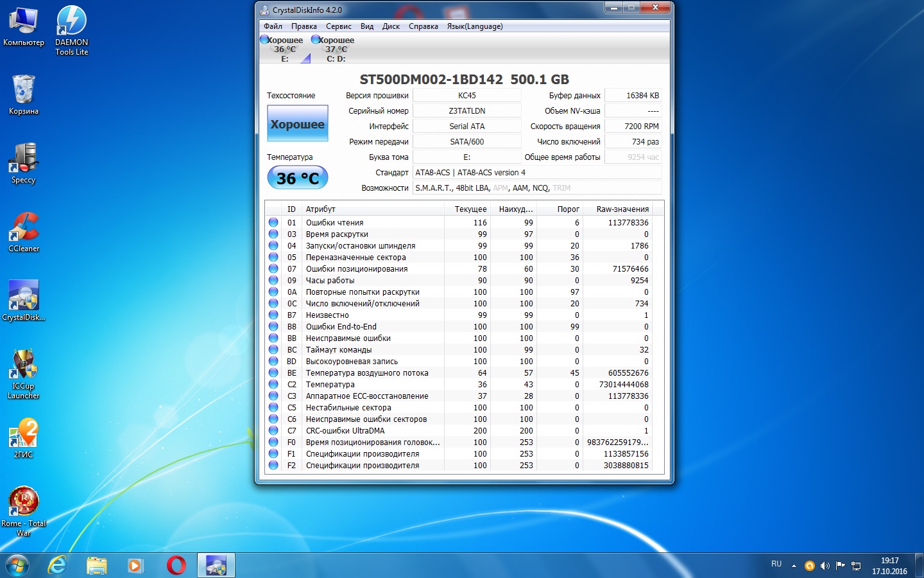Switch to the C: D: disk tab

click(335, 49)
